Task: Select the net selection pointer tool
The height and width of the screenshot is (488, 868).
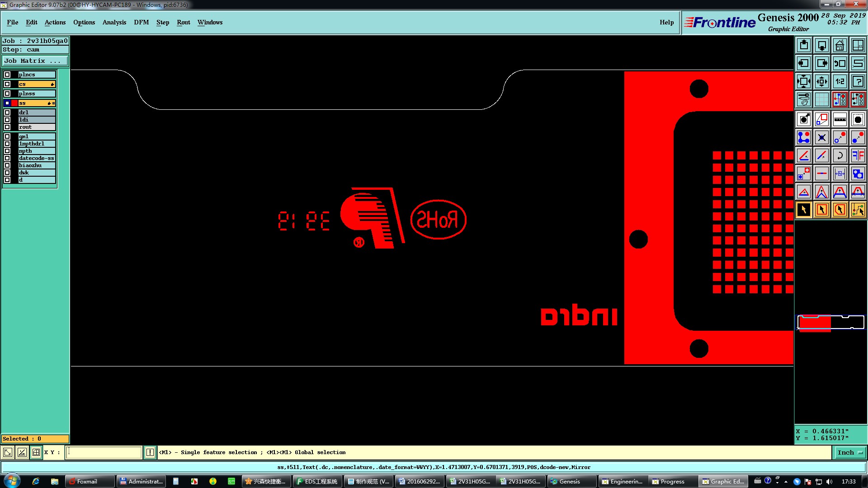Action: (858, 210)
